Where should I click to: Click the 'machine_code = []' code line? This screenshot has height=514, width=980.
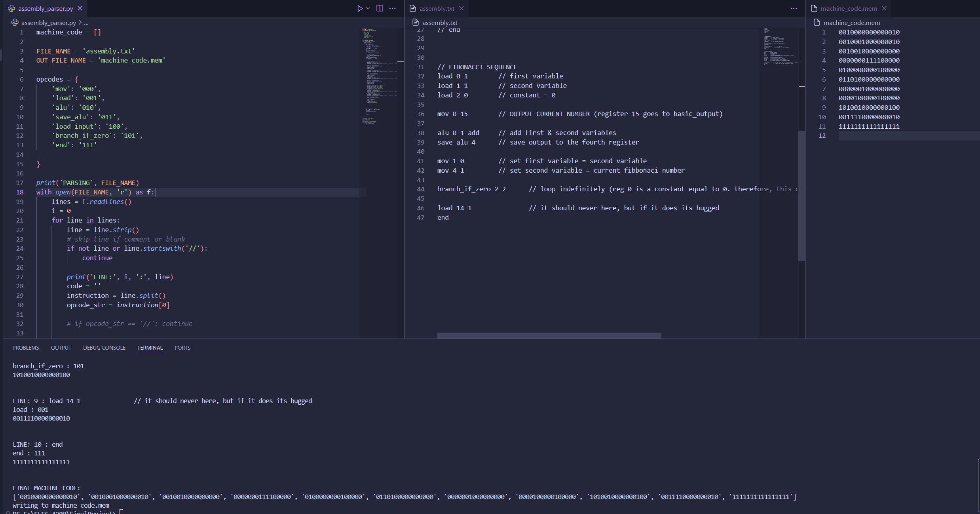(68, 32)
